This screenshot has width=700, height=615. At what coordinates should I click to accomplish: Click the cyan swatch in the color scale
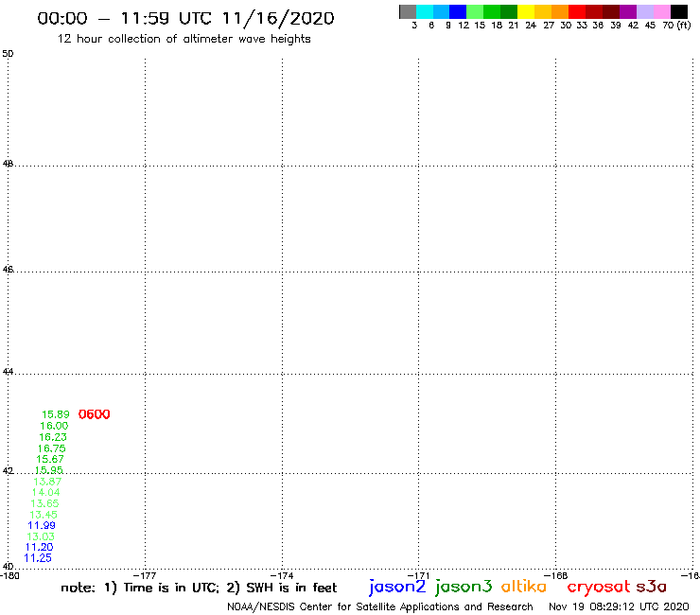pos(425,11)
